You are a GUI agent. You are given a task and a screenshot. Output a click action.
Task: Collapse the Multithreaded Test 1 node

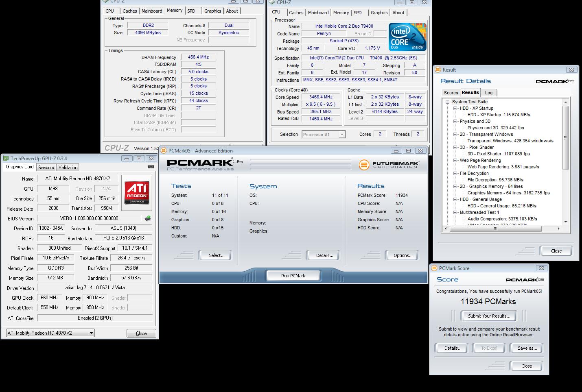pos(455,213)
